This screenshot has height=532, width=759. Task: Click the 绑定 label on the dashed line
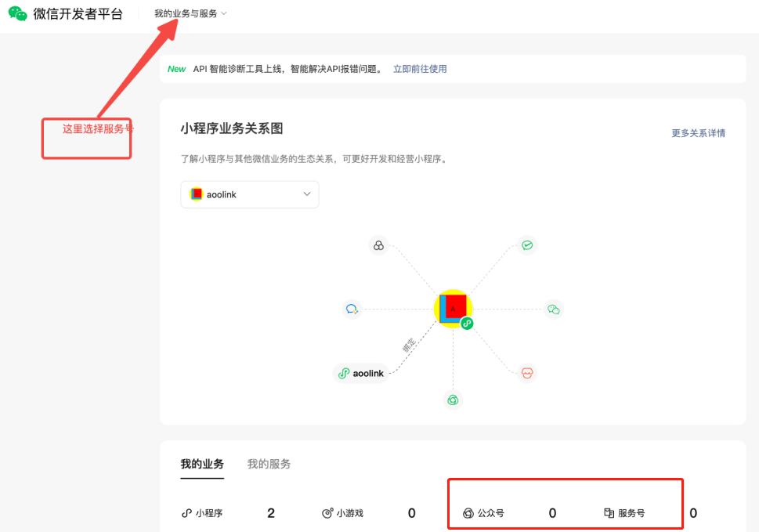pos(409,346)
